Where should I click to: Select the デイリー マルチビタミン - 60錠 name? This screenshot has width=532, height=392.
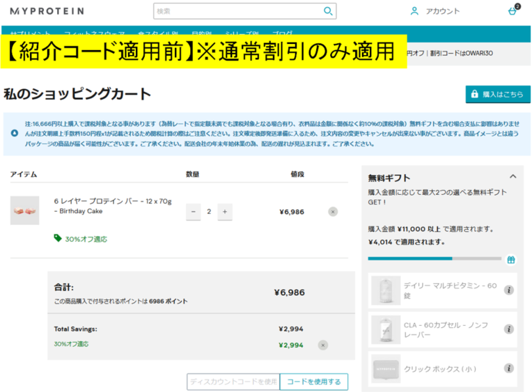tap(451, 290)
